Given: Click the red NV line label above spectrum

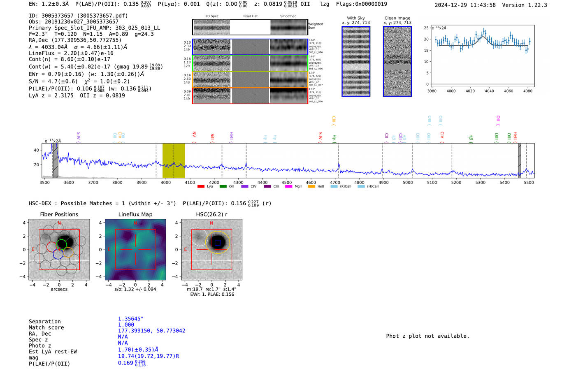Looking at the screenshot, I should [194, 135].
